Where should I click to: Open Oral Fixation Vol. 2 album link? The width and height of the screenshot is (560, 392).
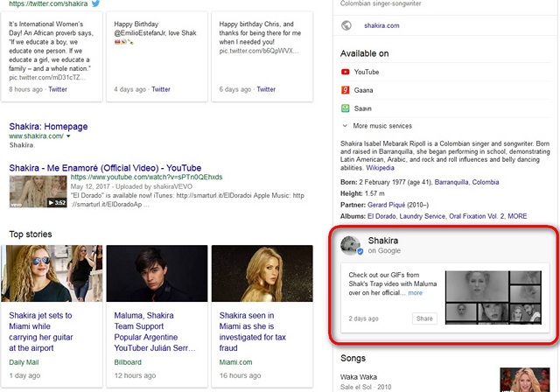pyautogui.click(x=476, y=216)
